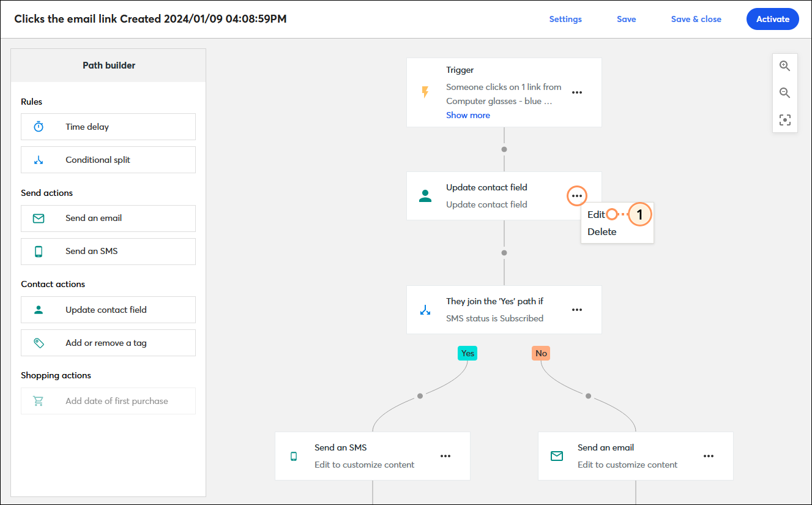Select the Yes branch label
Screen dimensions: 812x505
pos(467,353)
